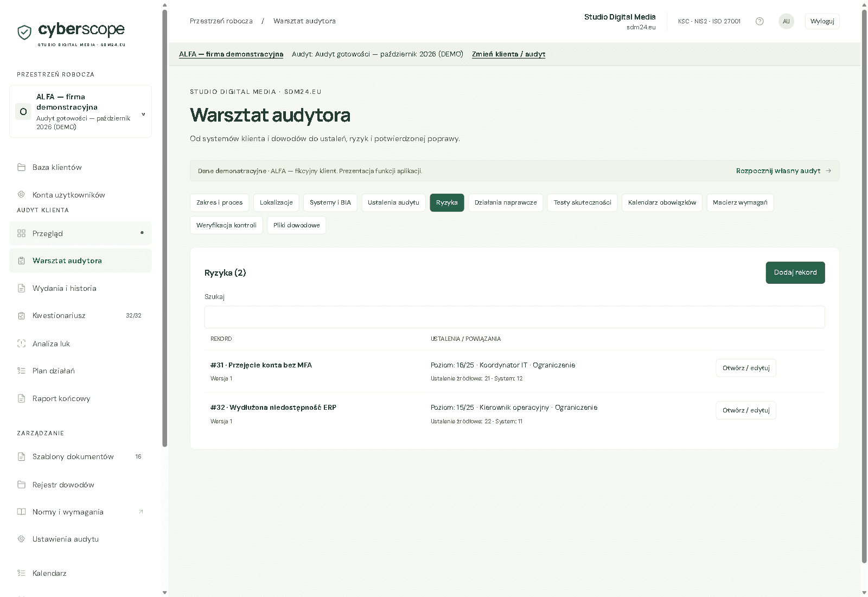Click the Dodaj rekord button

[795, 272]
